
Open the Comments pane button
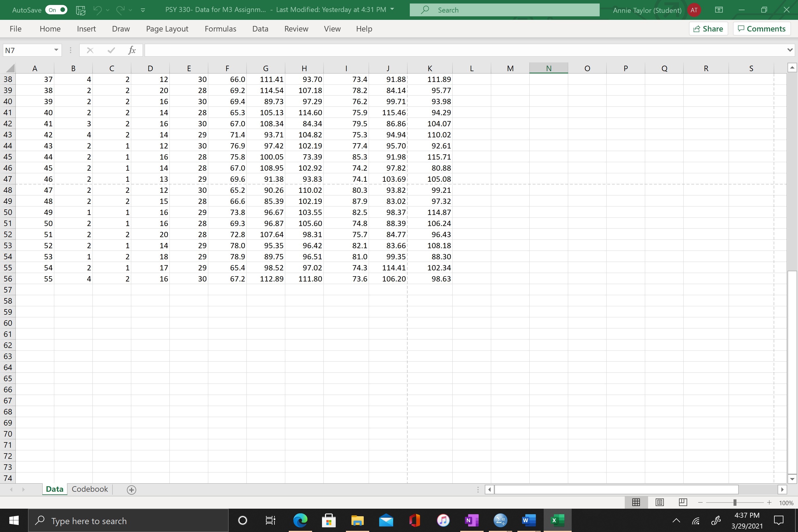[x=762, y=29]
